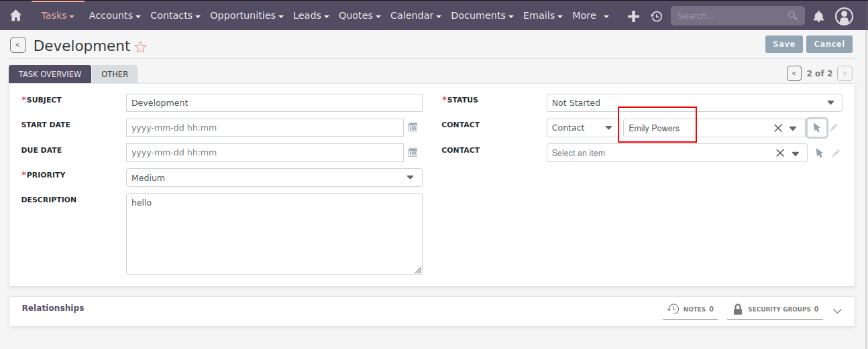868x349 pixels.
Task: Open the Status dropdown showing Not Started
Action: pos(694,102)
